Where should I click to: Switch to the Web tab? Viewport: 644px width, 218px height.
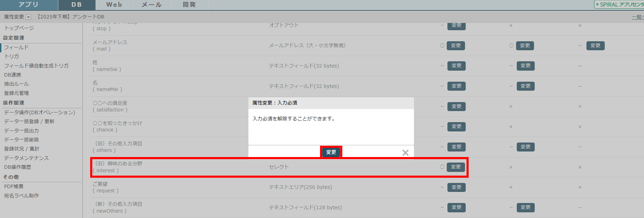coord(114,5)
